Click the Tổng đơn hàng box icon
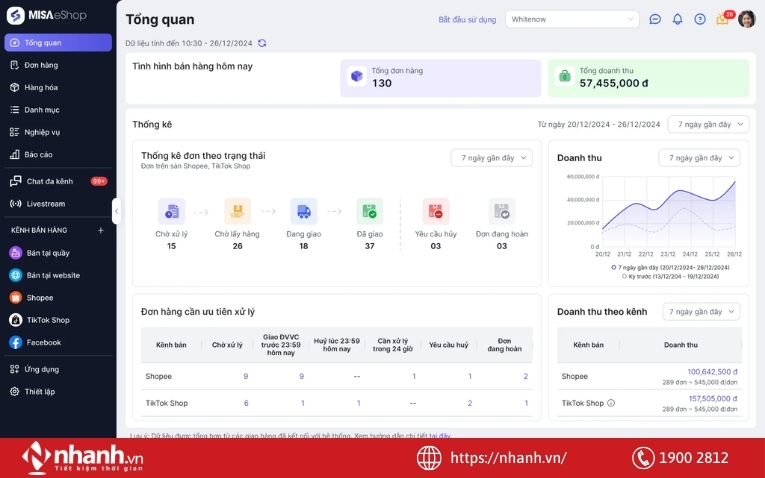The image size is (765, 478). pos(357,77)
